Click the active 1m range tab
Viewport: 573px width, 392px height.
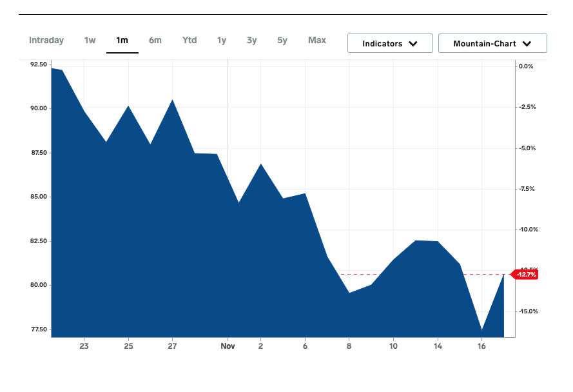tap(122, 41)
